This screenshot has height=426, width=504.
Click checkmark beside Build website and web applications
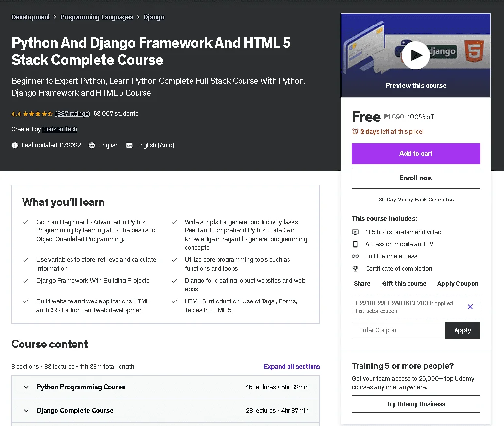pos(25,301)
